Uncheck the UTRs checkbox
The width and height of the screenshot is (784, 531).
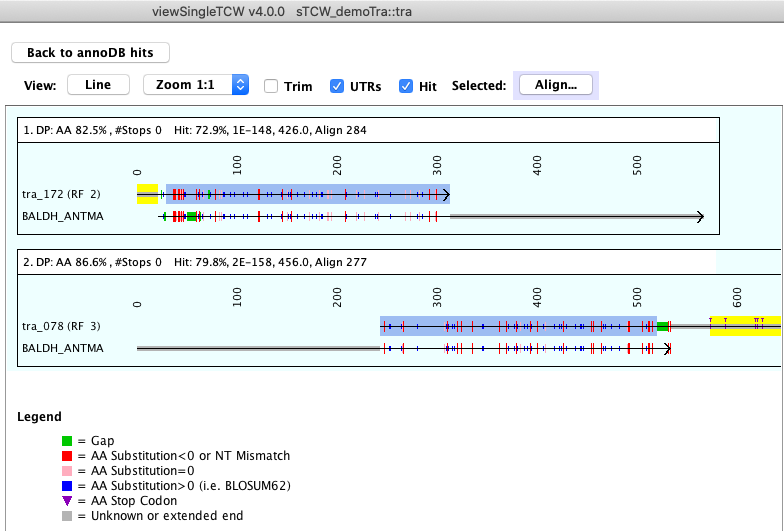tap(338, 86)
